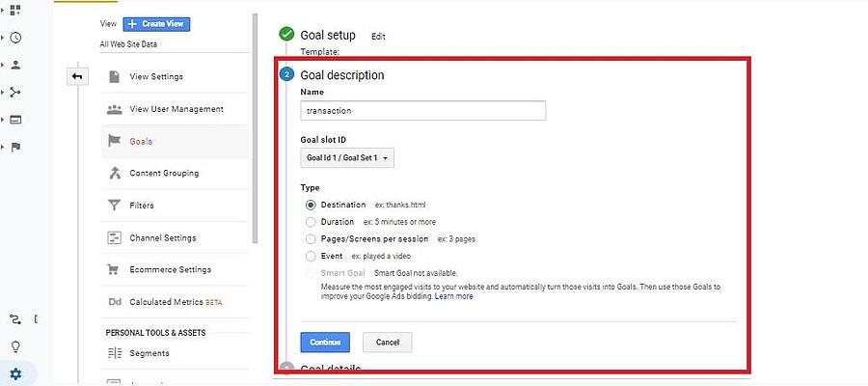The width and height of the screenshot is (868, 386).
Task: Select the Duration goal type
Action: coord(311,222)
